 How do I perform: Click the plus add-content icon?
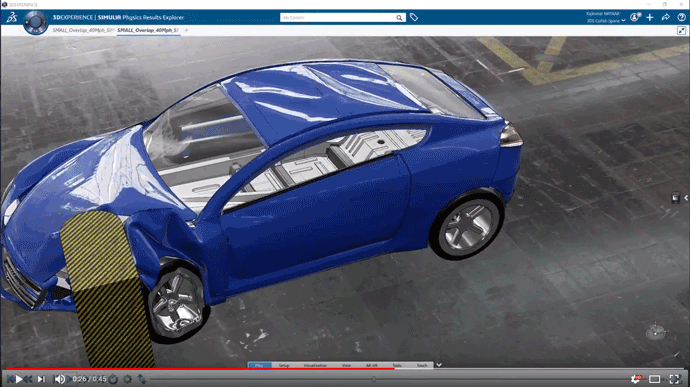pyautogui.click(x=650, y=17)
